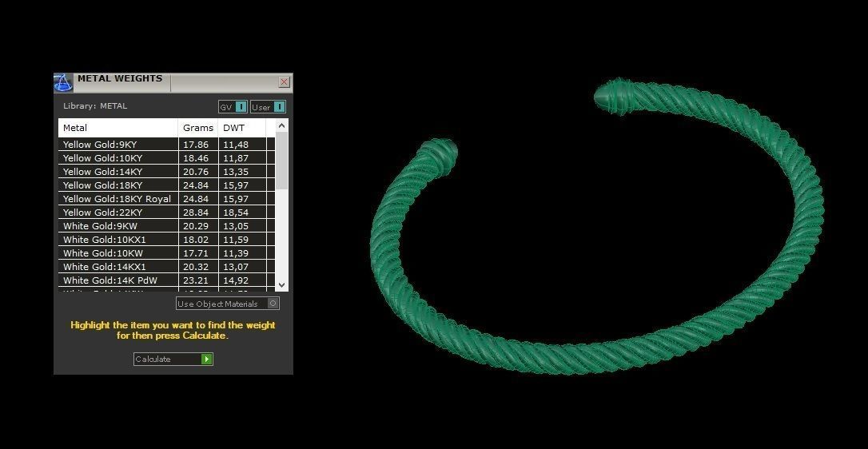Close the Metal Weights dialog
Image resolution: width=868 pixels, height=449 pixels.
pyautogui.click(x=284, y=82)
